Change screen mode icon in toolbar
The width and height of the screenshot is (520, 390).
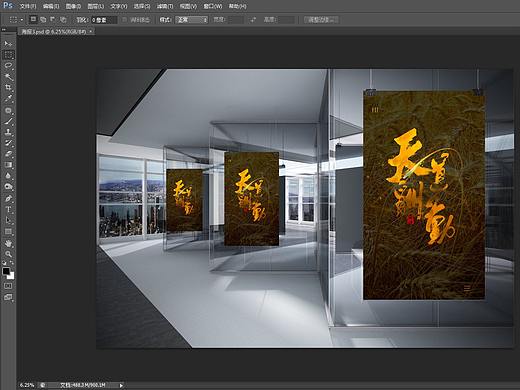tap(8, 297)
